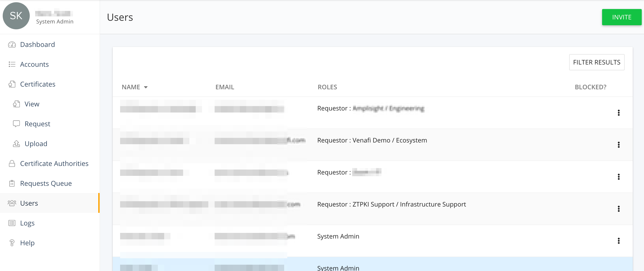Screen dimensions: 644x271
Task: Click the Accounts list icon
Action: (12, 64)
